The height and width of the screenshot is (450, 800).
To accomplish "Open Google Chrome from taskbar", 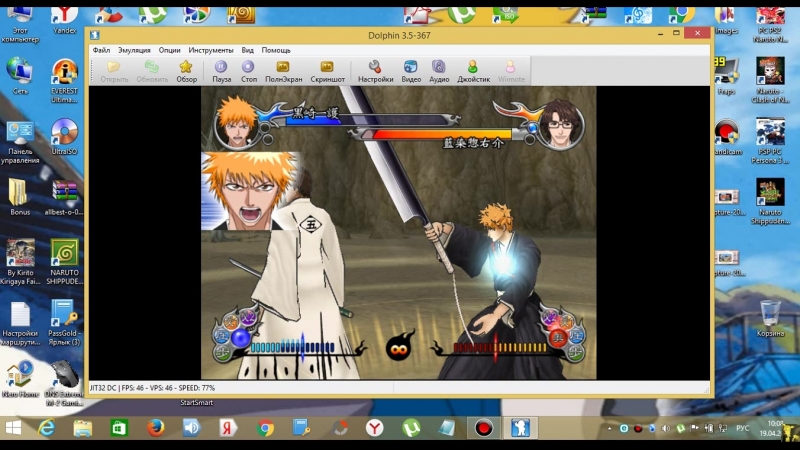I will coord(265,428).
